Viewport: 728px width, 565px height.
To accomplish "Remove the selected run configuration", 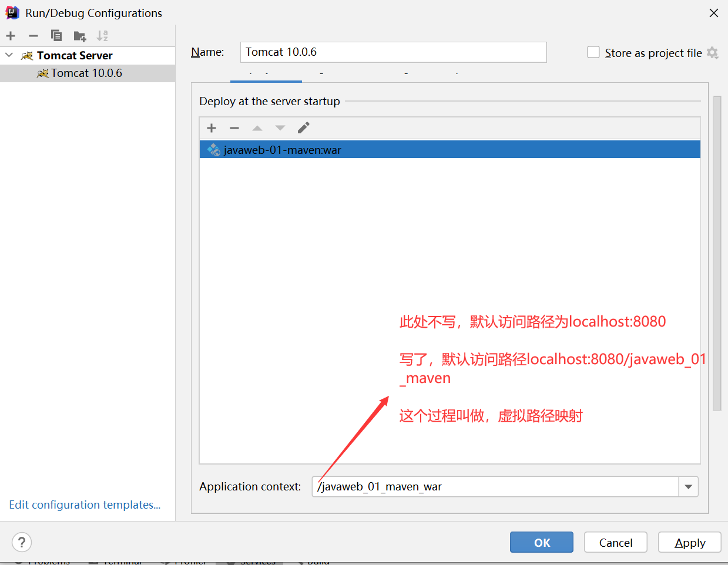I will pos(33,36).
